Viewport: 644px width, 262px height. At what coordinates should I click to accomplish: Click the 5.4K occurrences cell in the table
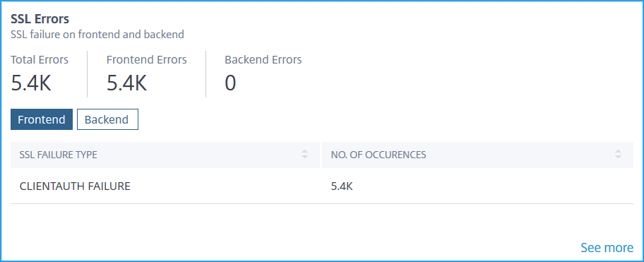click(x=342, y=186)
